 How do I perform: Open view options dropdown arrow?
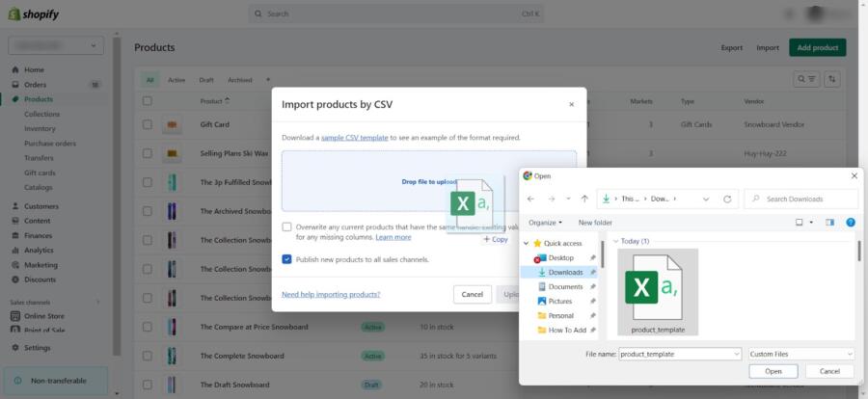click(811, 223)
